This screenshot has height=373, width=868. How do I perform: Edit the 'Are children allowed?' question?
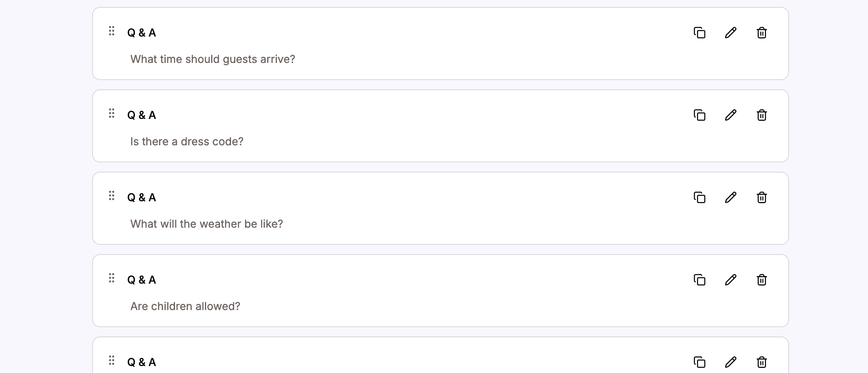click(731, 280)
